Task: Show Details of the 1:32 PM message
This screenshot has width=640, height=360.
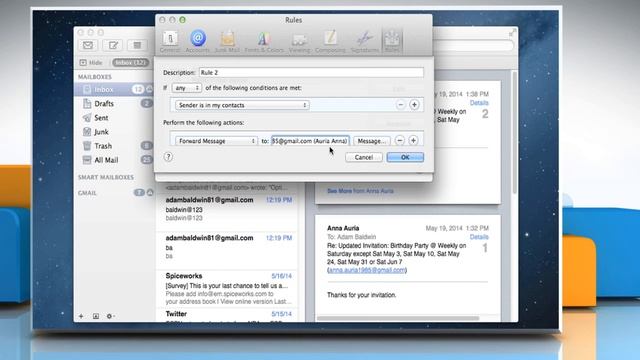Action: pyautogui.click(x=479, y=237)
